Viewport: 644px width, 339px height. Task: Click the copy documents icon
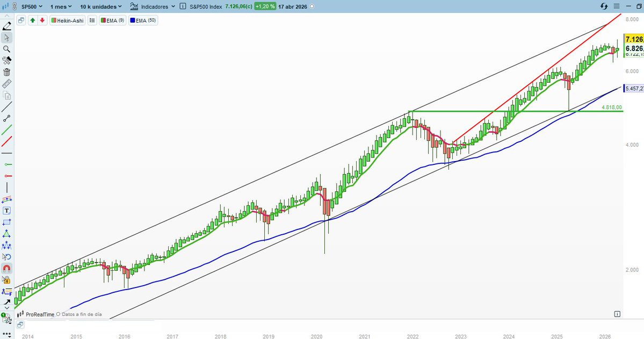pos(6,95)
